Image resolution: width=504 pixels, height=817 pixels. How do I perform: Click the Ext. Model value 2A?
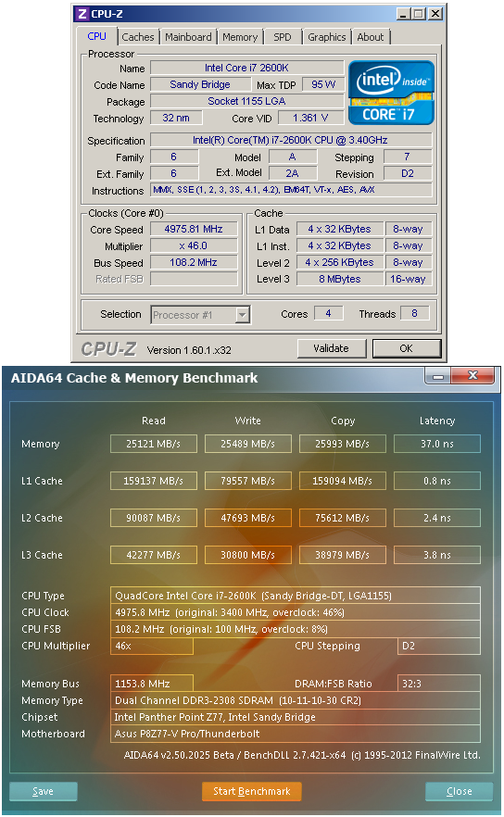click(293, 173)
